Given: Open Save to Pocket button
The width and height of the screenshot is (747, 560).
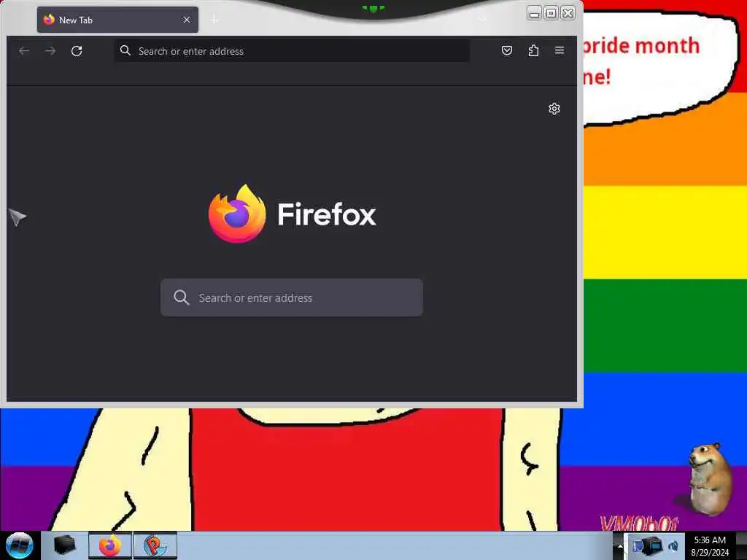Looking at the screenshot, I should tap(507, 50).
